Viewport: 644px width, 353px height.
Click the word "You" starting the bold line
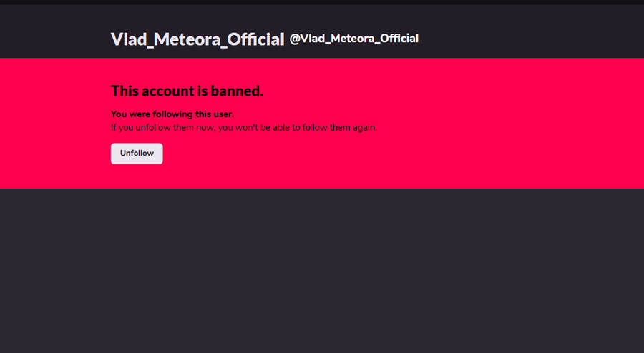pos(119,114)
